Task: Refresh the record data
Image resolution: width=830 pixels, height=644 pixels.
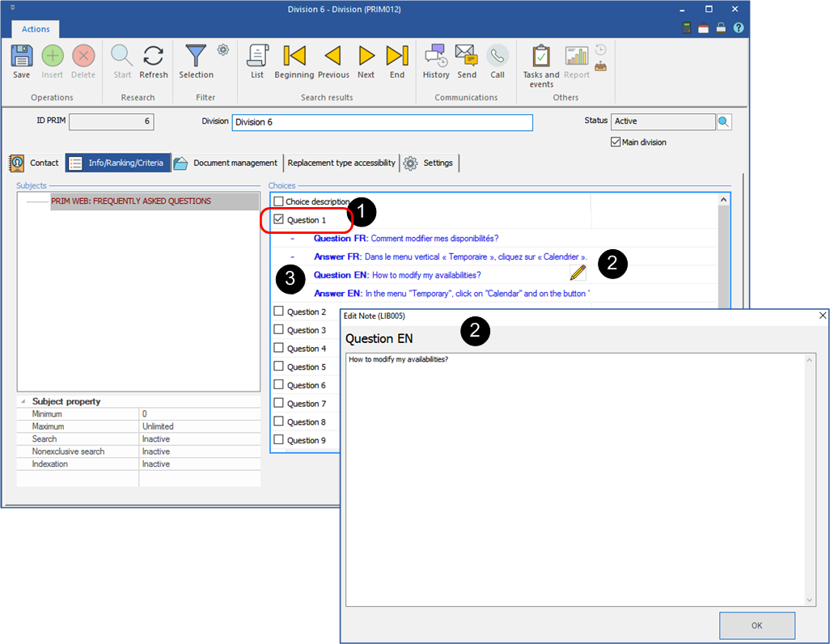Action: point(154,56)
